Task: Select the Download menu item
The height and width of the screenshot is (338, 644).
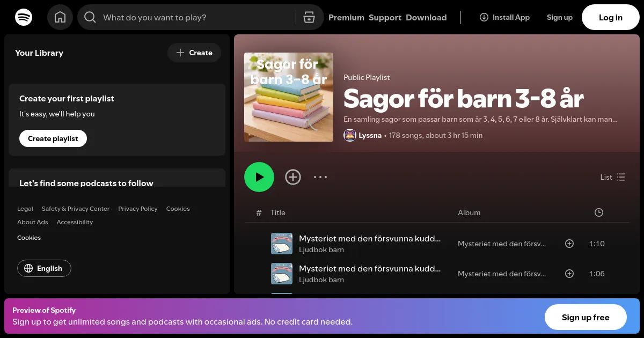Action: (426, 17)
